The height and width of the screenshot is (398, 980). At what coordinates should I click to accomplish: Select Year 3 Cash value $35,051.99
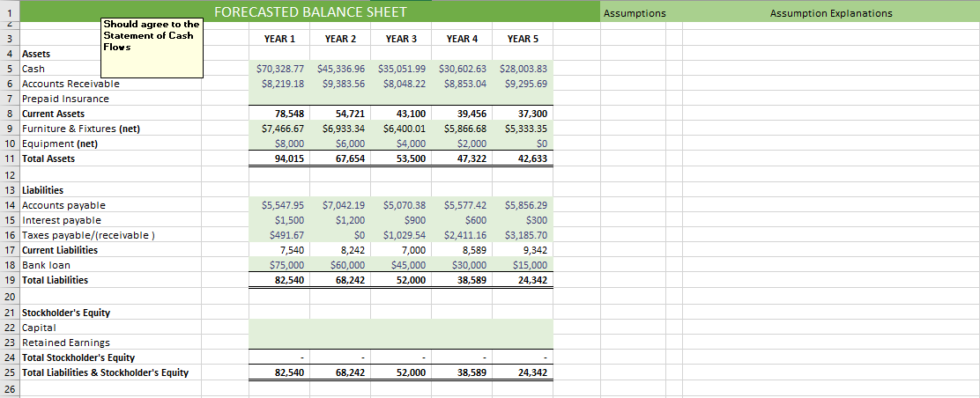[401, 69]
